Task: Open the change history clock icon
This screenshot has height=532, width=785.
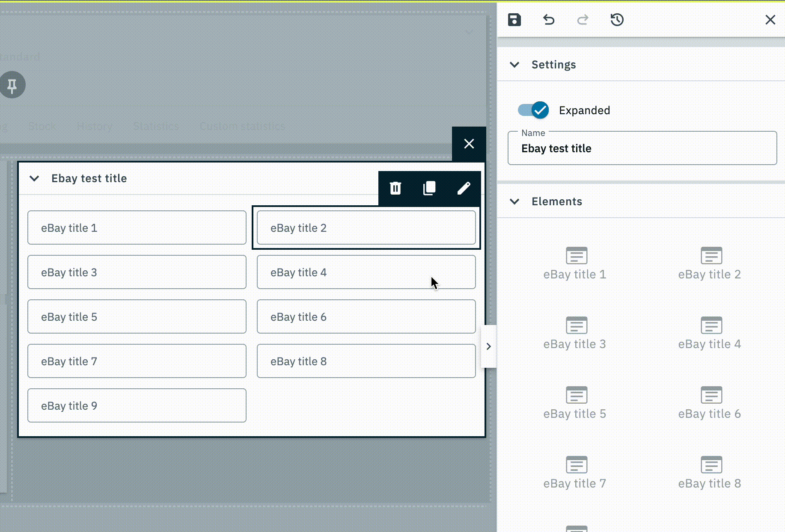Action: pyautogui.click(x=617, y=20)
